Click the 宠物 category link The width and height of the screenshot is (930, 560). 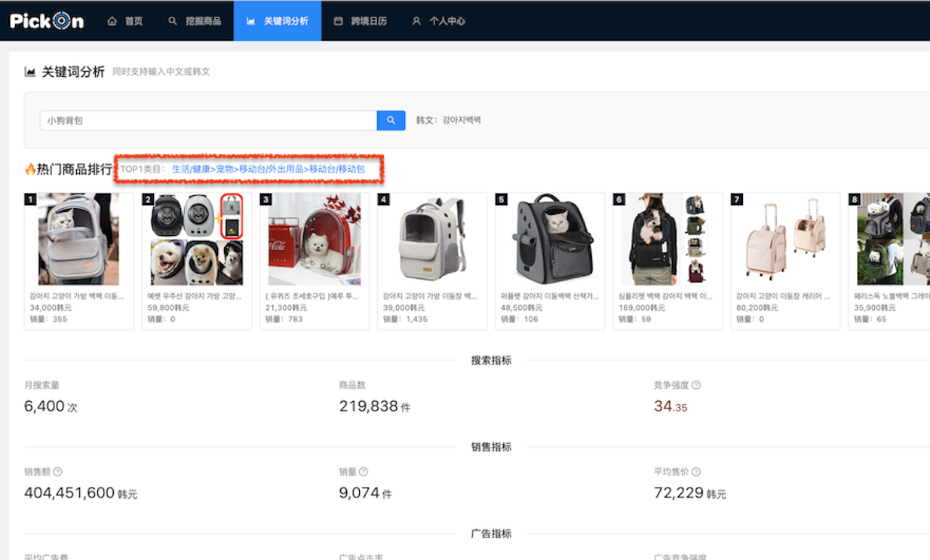click(225, 169)
